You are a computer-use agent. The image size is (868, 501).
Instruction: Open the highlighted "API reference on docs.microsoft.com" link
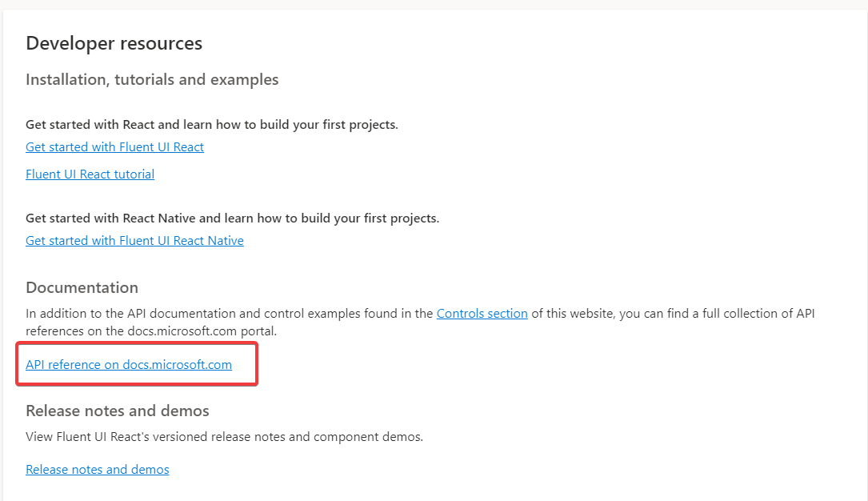coord(129,364)
